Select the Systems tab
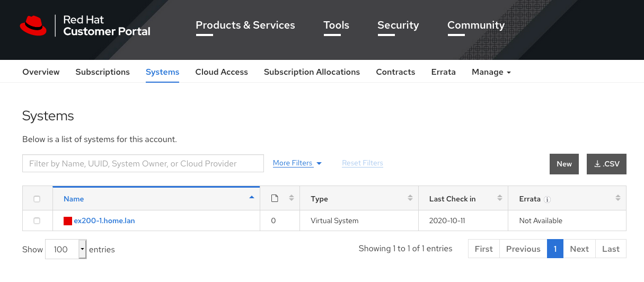This screenshot has width=644, height=282. point(162,72)
